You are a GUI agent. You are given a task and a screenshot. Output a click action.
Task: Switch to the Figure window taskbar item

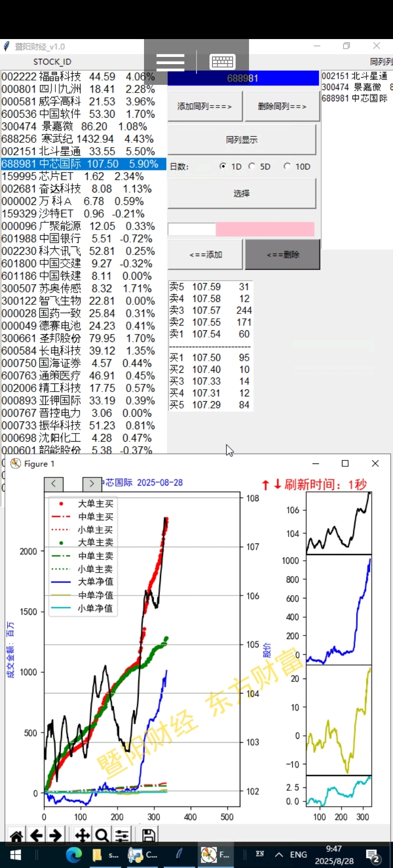(215, 855)
